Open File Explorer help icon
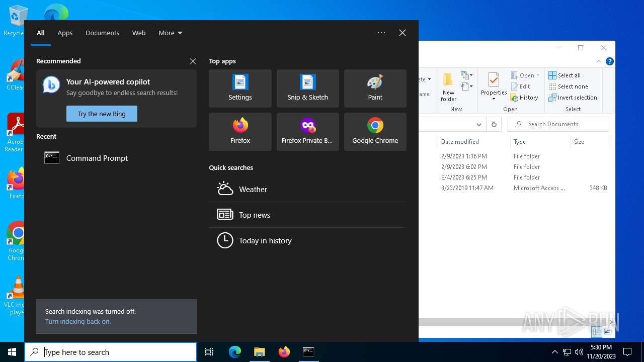 point(610,61)
